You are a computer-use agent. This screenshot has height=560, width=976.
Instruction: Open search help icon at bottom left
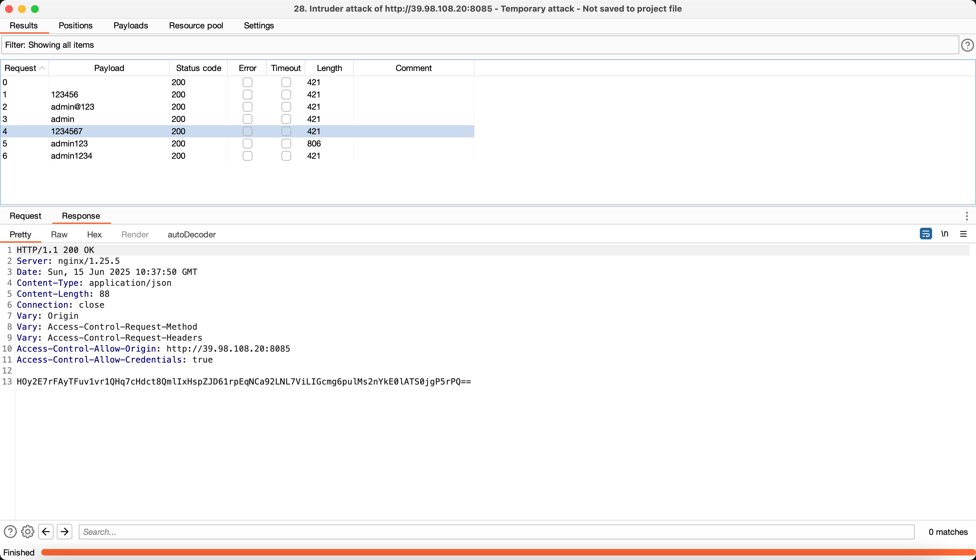pyautogui.click(x=10, y=532)
